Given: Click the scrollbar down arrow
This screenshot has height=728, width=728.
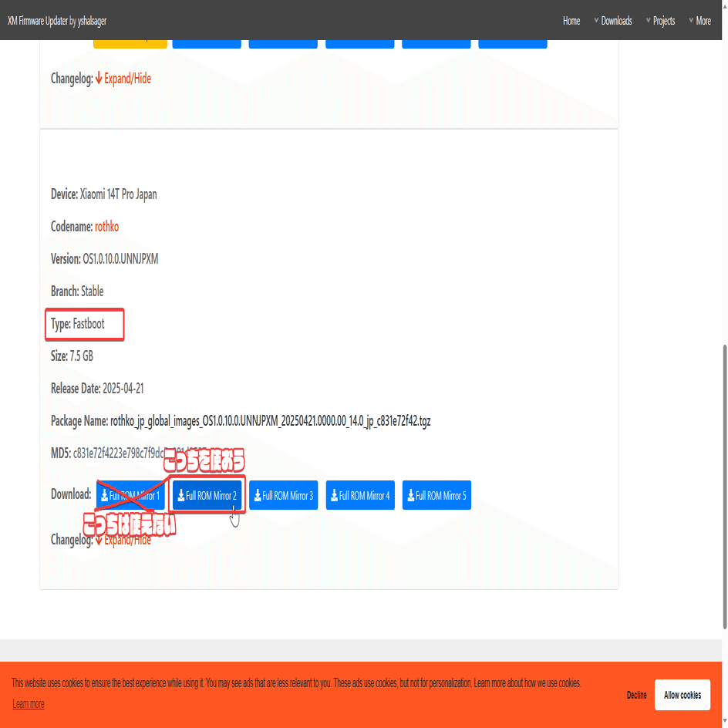Looking at the screenshot, I should 725,721.
